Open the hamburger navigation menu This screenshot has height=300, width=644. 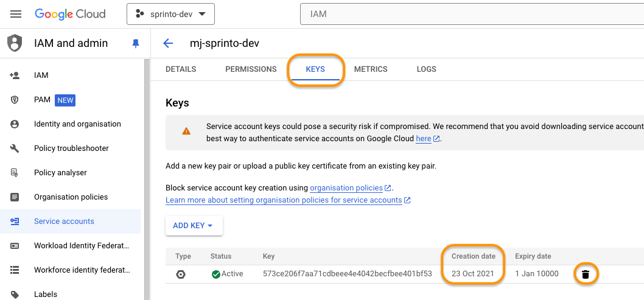16,14
